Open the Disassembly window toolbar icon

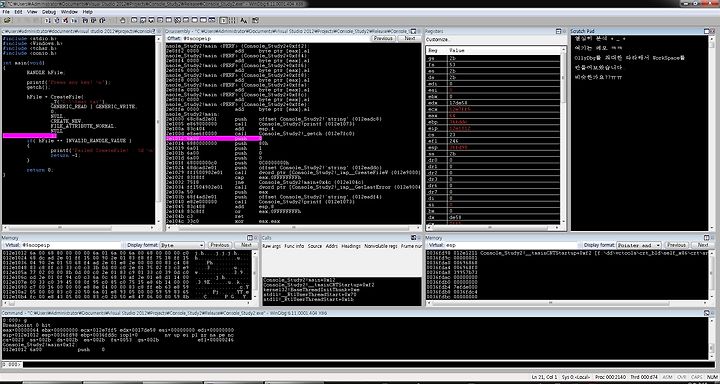pyautogui.click(x=186, y=20)
